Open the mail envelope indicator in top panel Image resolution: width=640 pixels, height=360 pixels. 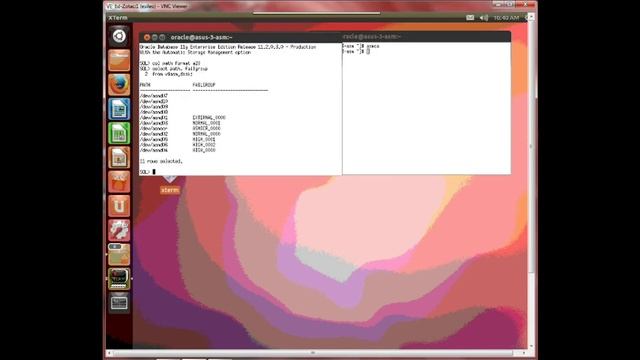pos(470,18)
